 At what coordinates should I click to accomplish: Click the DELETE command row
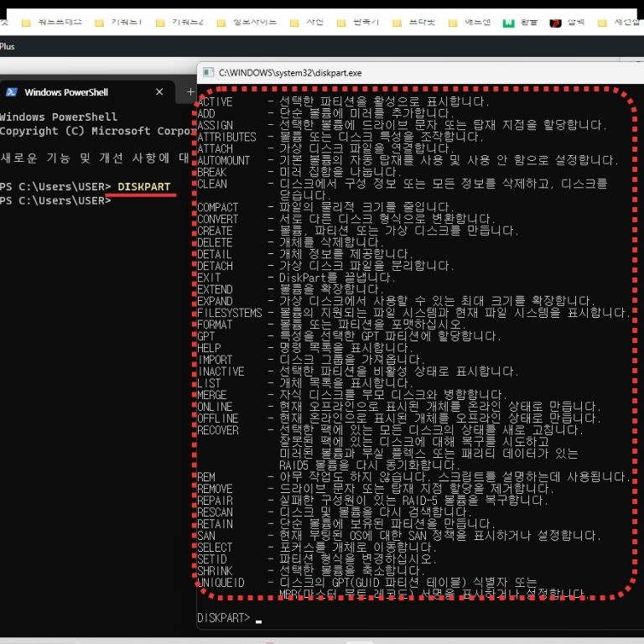(290, 242)
